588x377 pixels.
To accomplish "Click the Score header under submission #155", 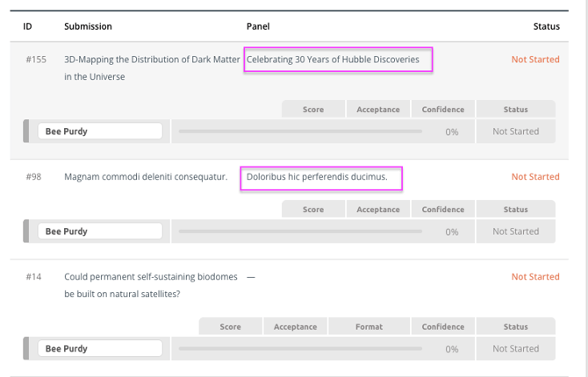I will 313,110.
